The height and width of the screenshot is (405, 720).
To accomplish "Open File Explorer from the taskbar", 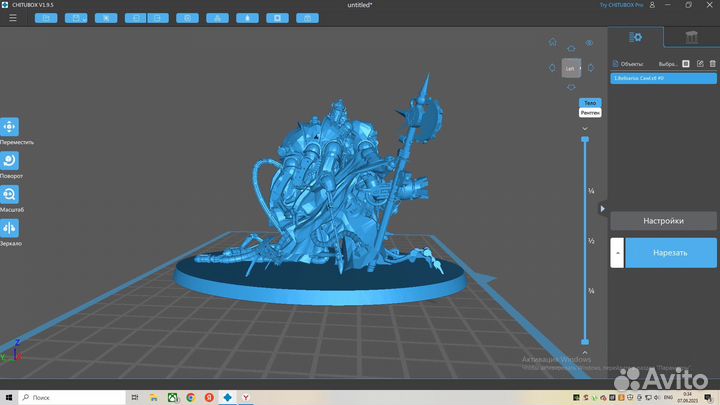I will coord(154,397).
